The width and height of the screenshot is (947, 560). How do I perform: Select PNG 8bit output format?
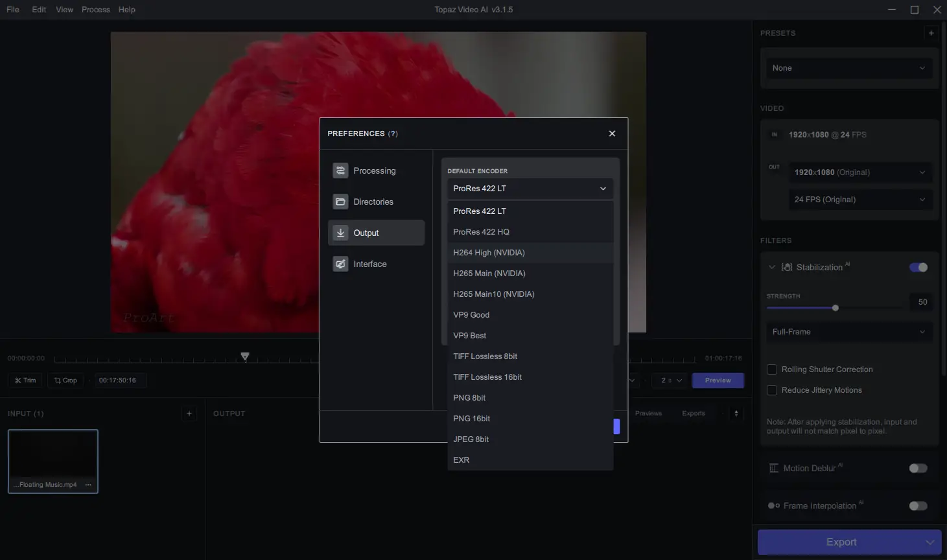530,398
